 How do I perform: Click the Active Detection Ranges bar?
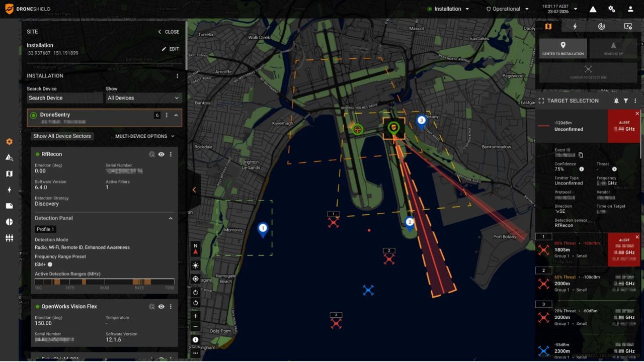tap(105, 282)
